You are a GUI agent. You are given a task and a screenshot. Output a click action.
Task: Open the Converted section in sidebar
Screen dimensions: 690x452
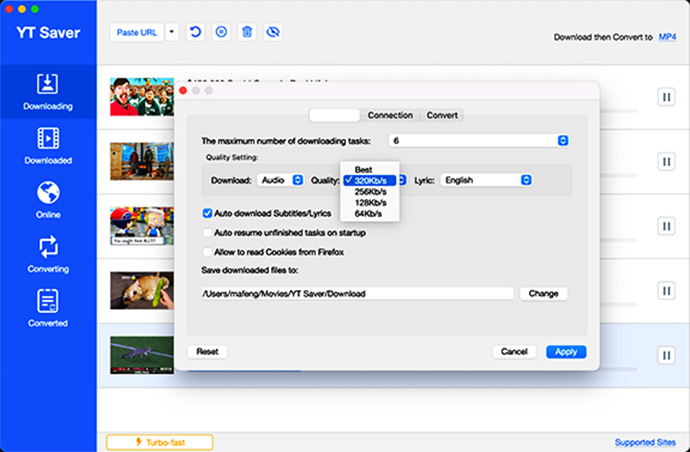pyautogui.click(x=48, y=309)
